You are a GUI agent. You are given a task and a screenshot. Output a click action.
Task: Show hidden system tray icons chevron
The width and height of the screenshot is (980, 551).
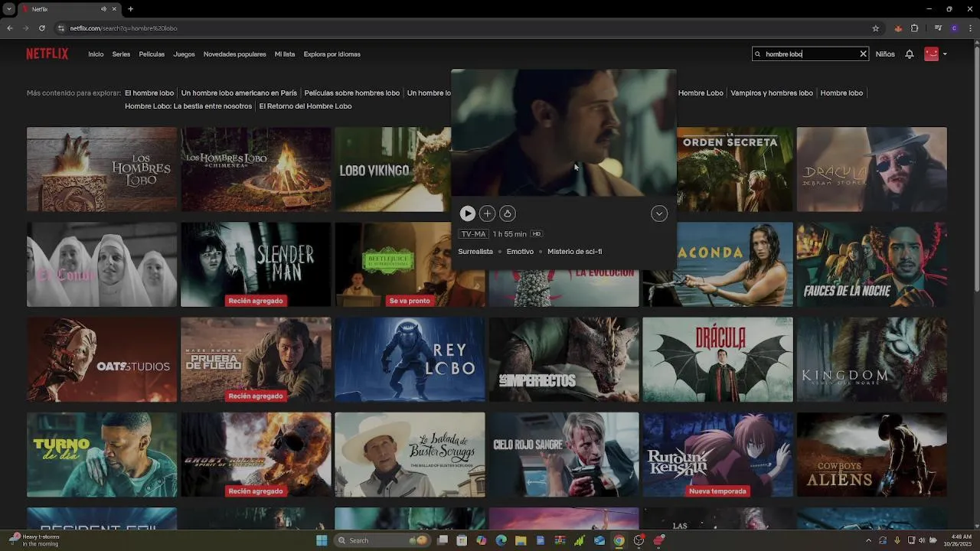tap(868, 540)
